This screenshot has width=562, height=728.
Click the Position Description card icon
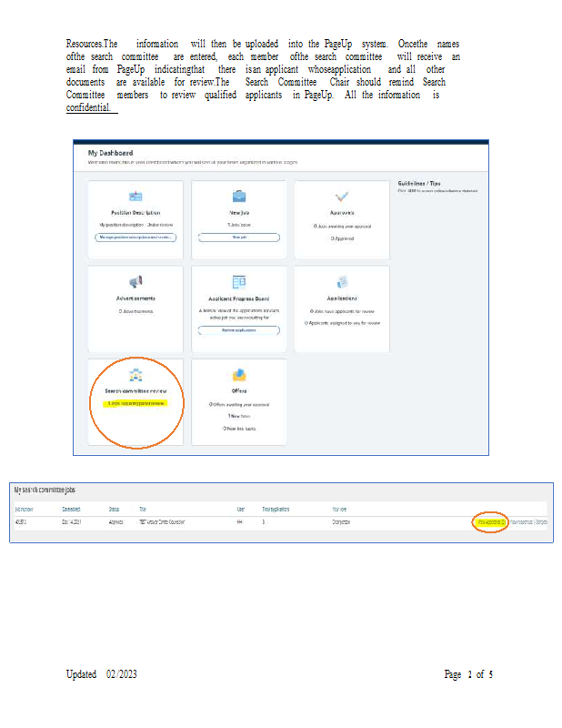pos(135,197)
